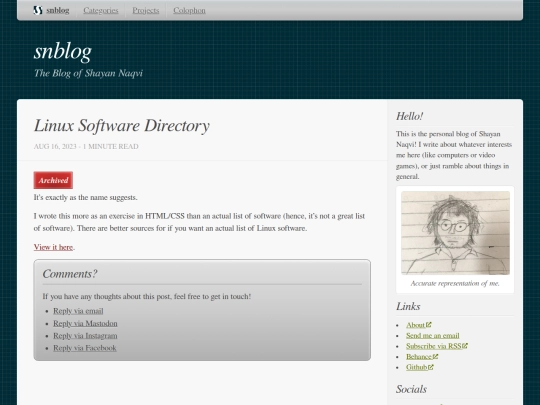This screenshot has height=405, width=540.
Task: Open the Projects menu item
Action: click(x=146, y=10)
